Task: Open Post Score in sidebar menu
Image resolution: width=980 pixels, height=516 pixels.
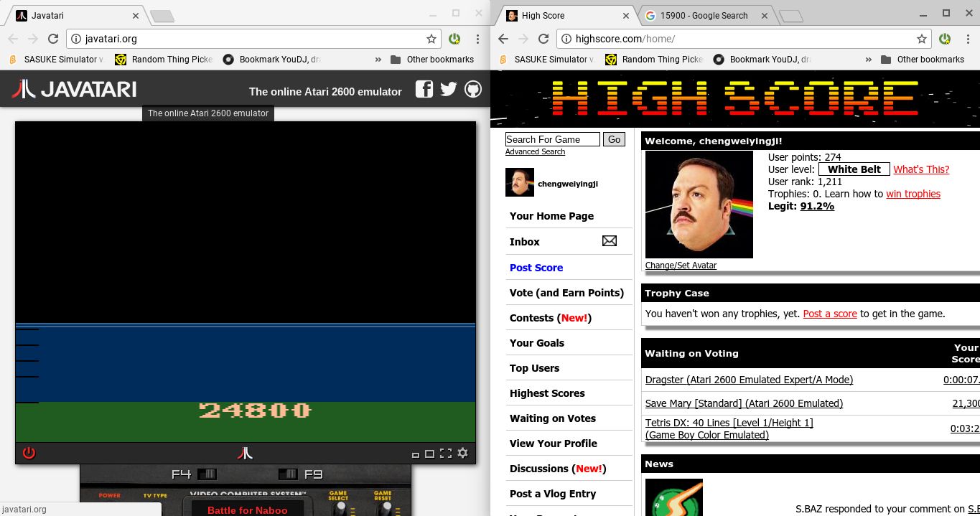Action: (536, 268)
